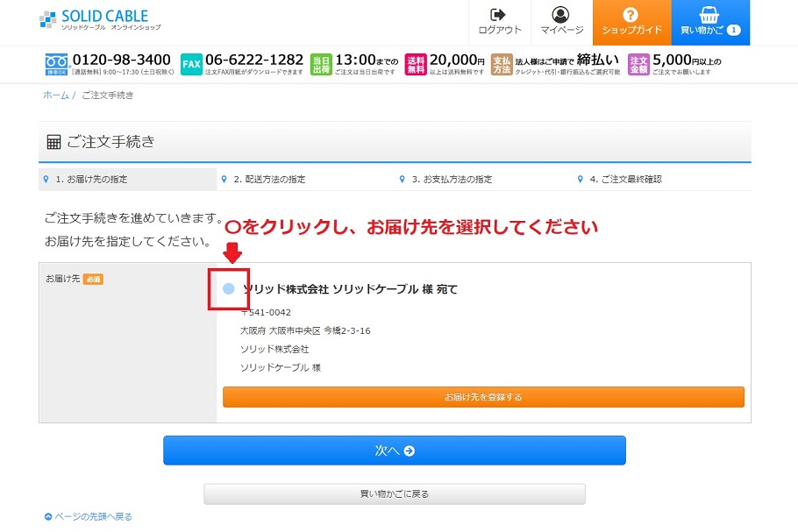Click the pin icon on step 4
798x532 pixels.
click(581, 179)
